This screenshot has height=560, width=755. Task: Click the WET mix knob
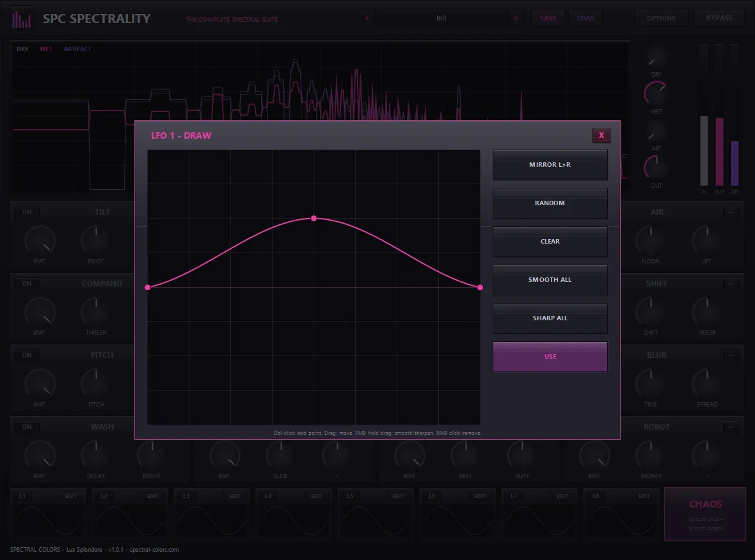(x=656, y=93)
